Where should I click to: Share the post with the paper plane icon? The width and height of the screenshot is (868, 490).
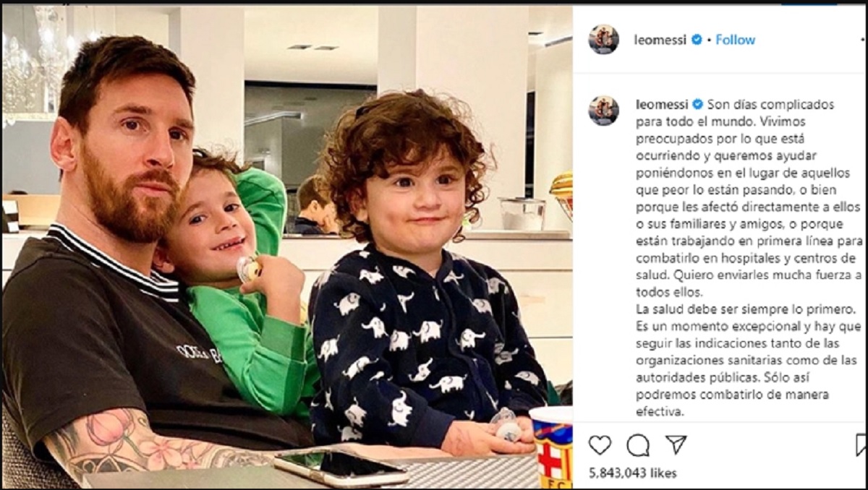(x=676, y=444)
